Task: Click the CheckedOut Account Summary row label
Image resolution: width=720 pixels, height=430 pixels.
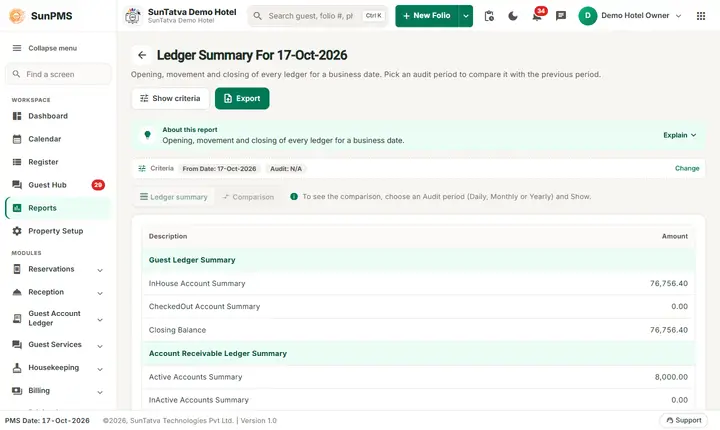Action: (204, 306)
